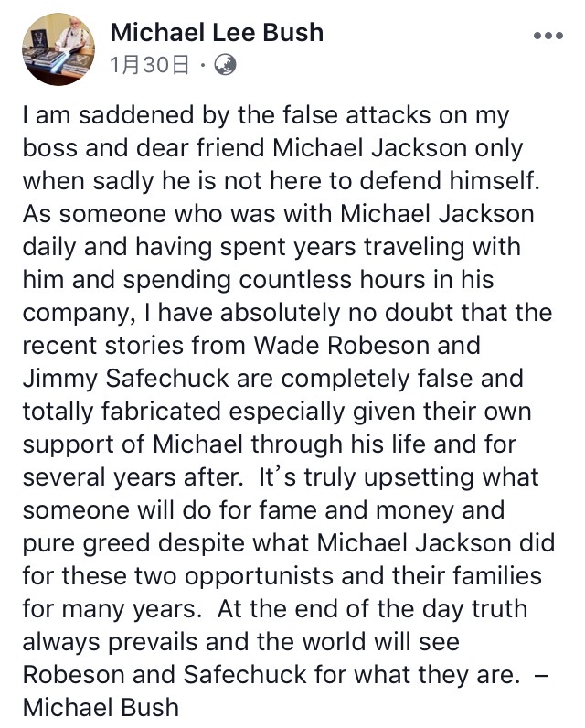Click the name "Jimmy Safechuck" in the post
The width and height of the screenshot is (585, 728).
pyautogui.click(x=126, y=379)
